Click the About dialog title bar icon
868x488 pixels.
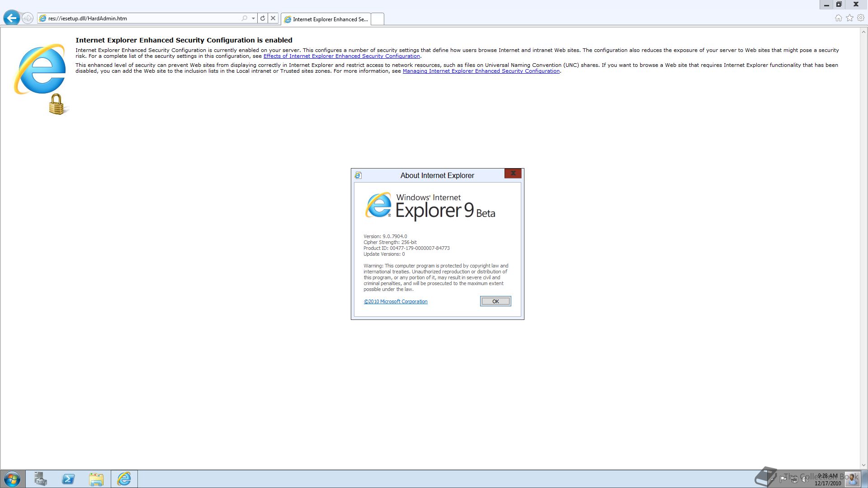358,175
